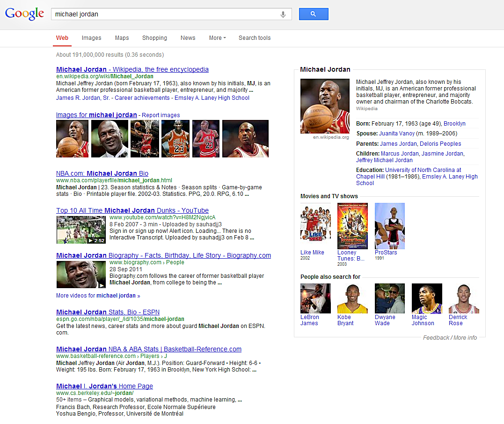Play the YouTube dunks video thumbnail

click(x=81, y=230)
